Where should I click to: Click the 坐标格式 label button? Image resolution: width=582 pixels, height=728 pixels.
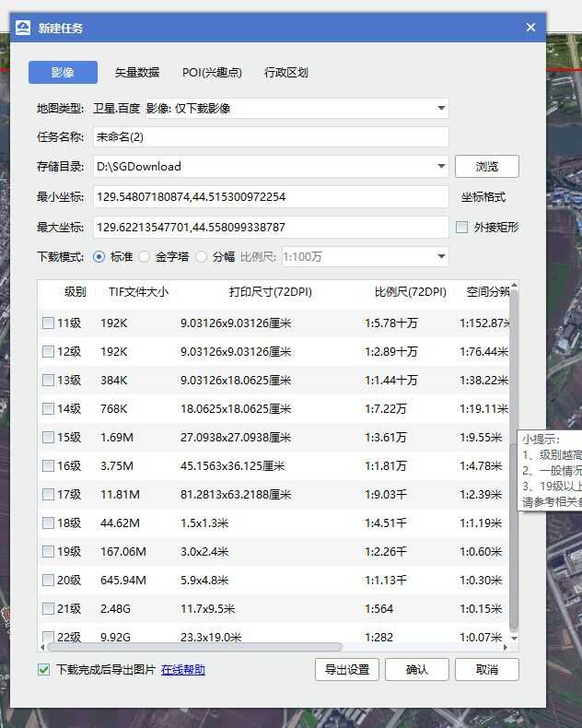coord(483,197)
